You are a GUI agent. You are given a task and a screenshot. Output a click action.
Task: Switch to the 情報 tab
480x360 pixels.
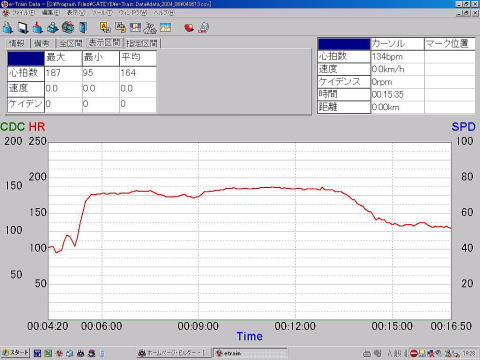pyautogui.click(x=17, y=43)
